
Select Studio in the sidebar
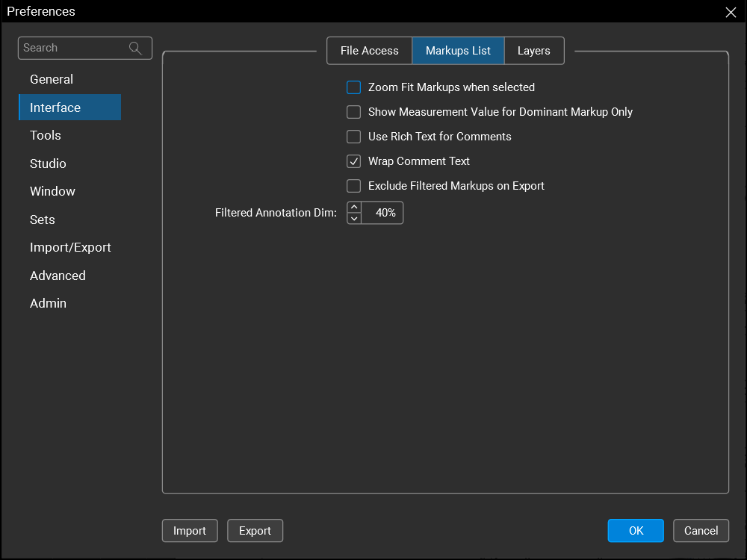click(x=48, y=164)
